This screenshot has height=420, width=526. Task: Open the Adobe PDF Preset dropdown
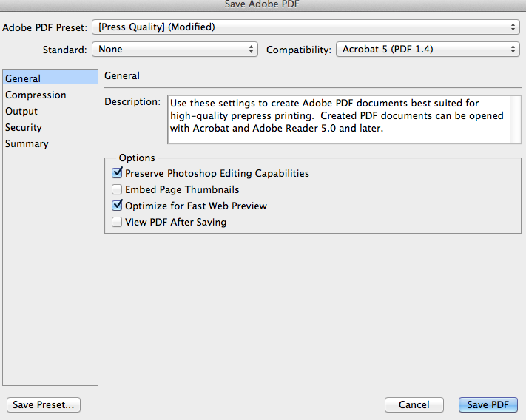coord(306,27)
